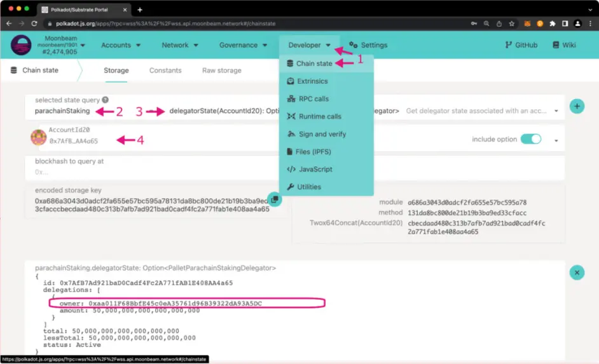Switch to the Storage tab
Screen dimensions: 599x364
pyautogui.click(x=116, y=71)
